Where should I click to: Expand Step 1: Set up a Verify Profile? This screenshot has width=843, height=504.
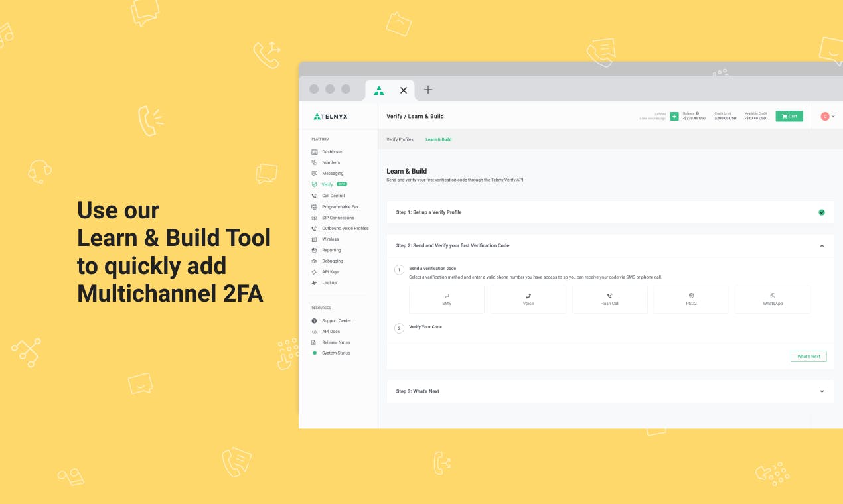coord(610,212)
